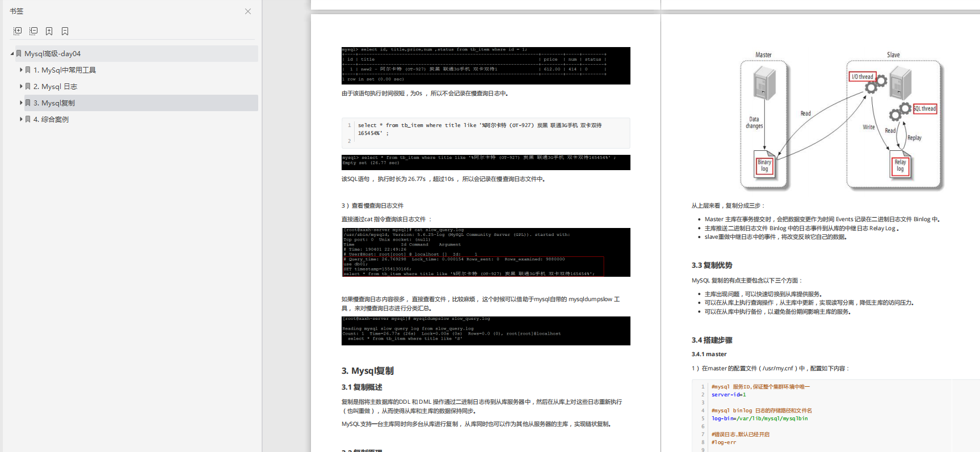The width and height of the screenshot is (980, 452).
Task: Click the select * from tb_item code block
Action: pos(486,133)
